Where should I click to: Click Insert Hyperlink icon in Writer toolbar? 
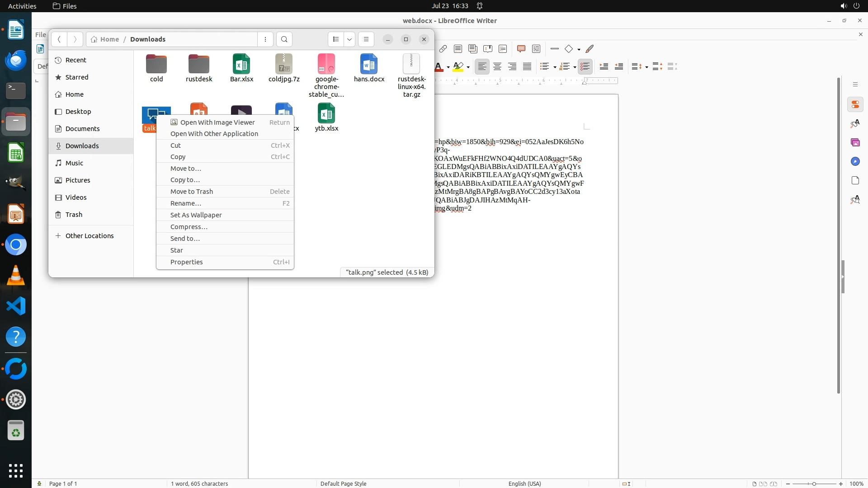point(443,49)
